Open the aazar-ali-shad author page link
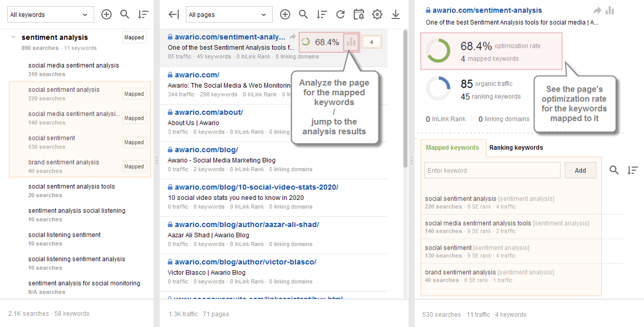 pyautogui.click(x=247, y=224)
